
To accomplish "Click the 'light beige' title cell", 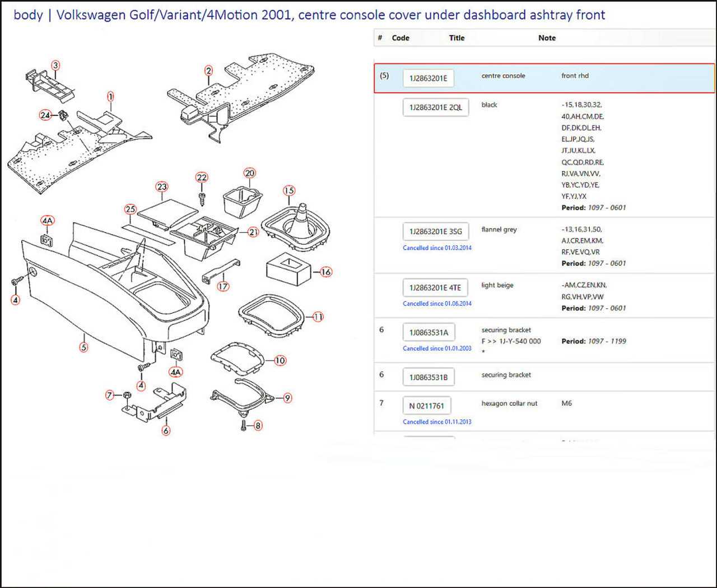I will pyautogui.click(x=497, y=286).
